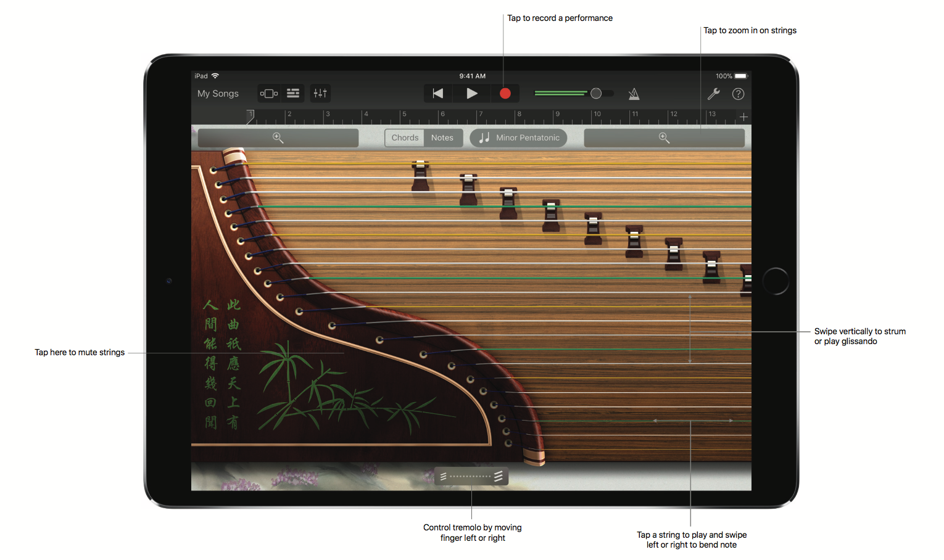
Task: Open the instrument browser icon
Action: click(x=269, y=93)
